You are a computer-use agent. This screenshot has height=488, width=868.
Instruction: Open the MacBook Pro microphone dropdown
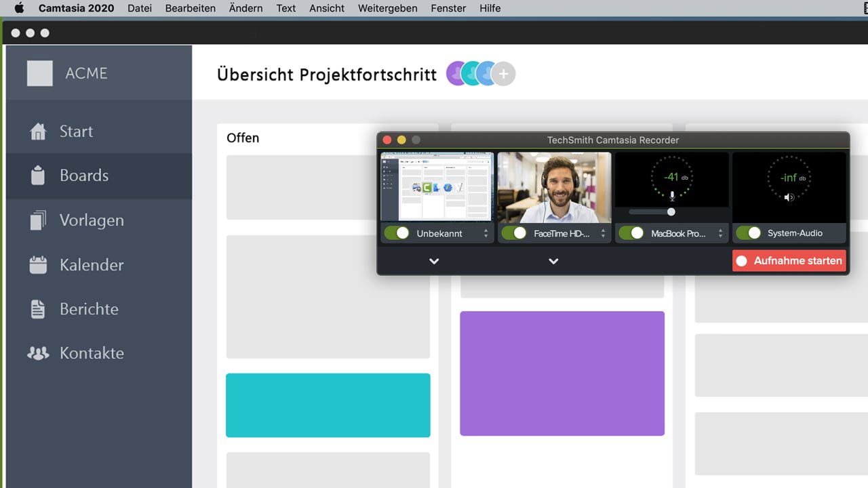click(x=720, y=233)
